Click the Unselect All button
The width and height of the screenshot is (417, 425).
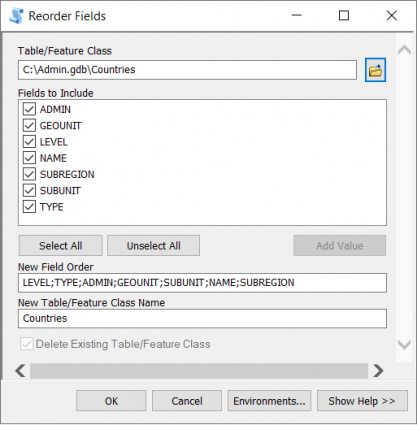[153, 246]
